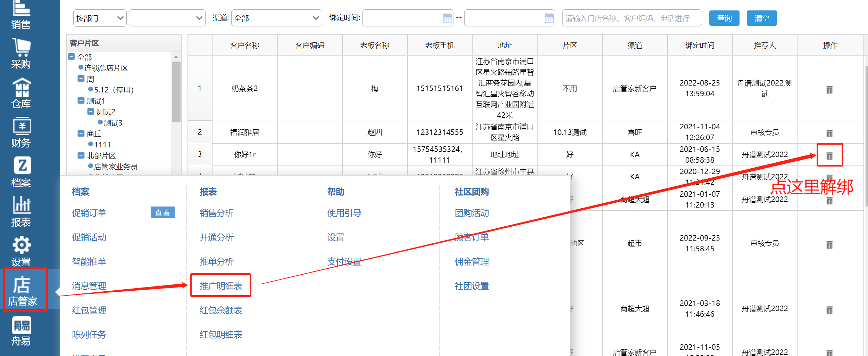Screen dimensions: 868x356
Task: Open the 报表 reports module
Action: pyautogui.click(x=21, y=212)
